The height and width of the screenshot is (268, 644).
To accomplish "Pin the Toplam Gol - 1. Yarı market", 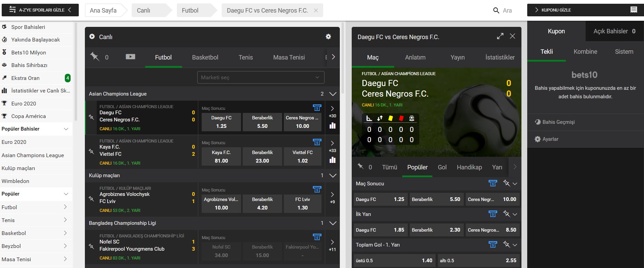I will (x=507, y=245).
